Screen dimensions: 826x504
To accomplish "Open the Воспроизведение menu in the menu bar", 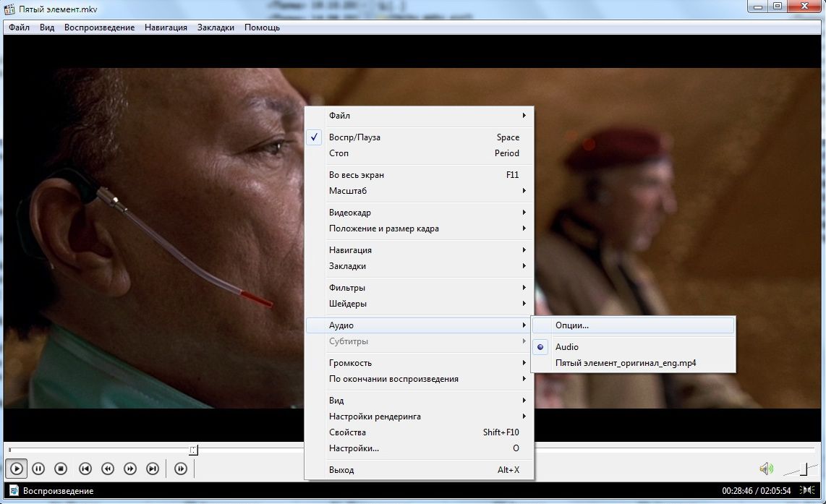I will pos(100,27).
